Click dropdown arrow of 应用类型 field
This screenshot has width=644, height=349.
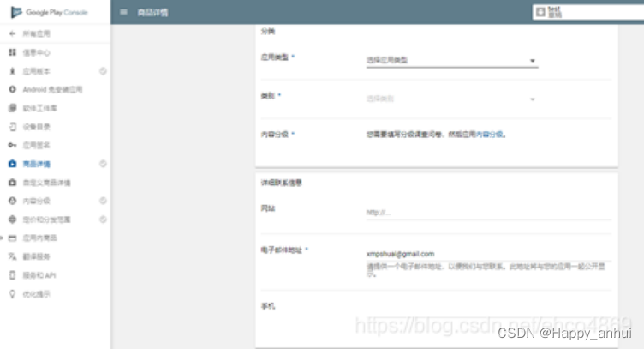click(533, 61)
